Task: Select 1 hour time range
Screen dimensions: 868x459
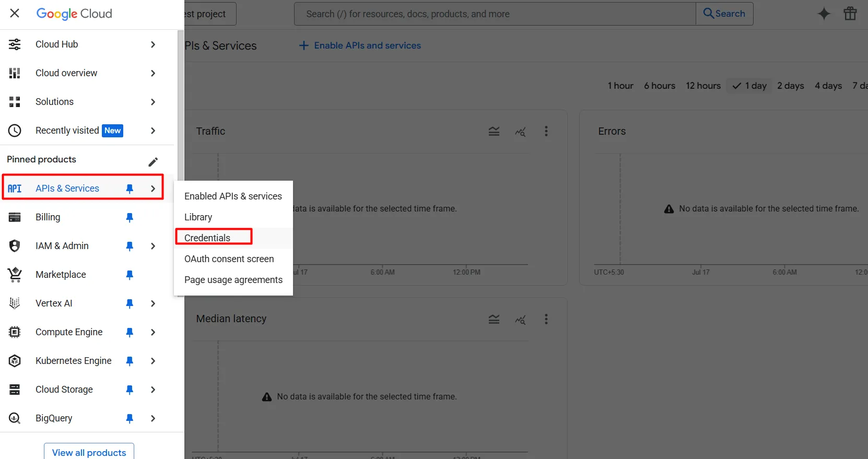Action: [620, 86]
